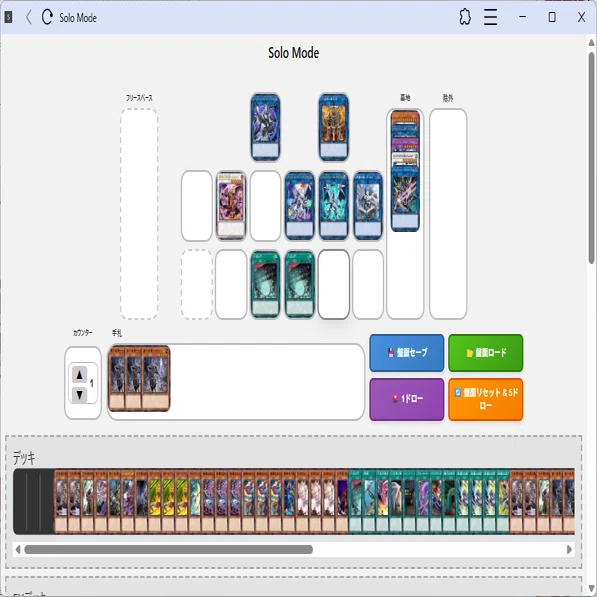This screenshot has height=597, width=597.
Task: Click 盤面リセット＆5ドロー button
Action: (x=485, y=399)
